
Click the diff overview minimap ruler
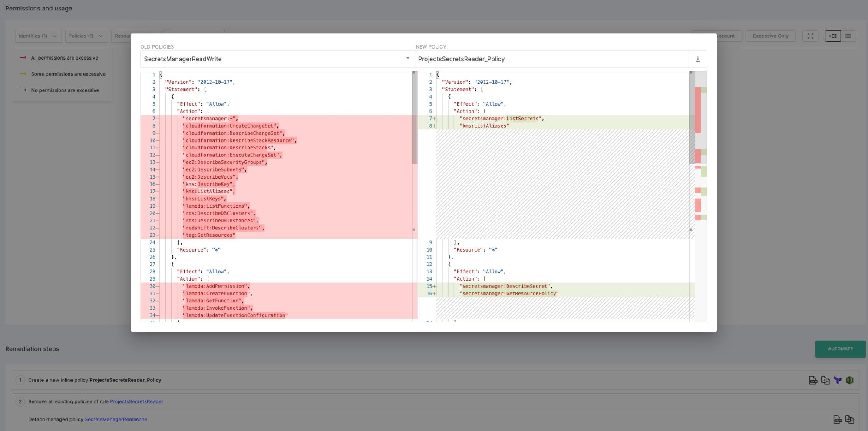pos(701,196)
